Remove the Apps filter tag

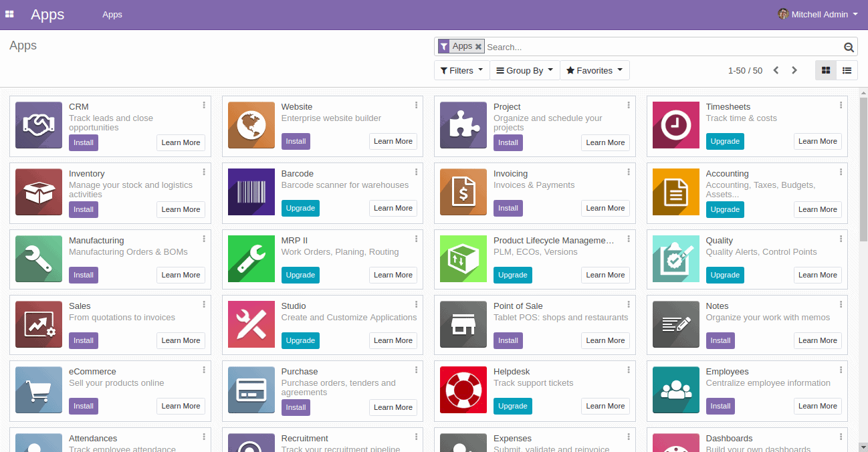coord(478,46)
